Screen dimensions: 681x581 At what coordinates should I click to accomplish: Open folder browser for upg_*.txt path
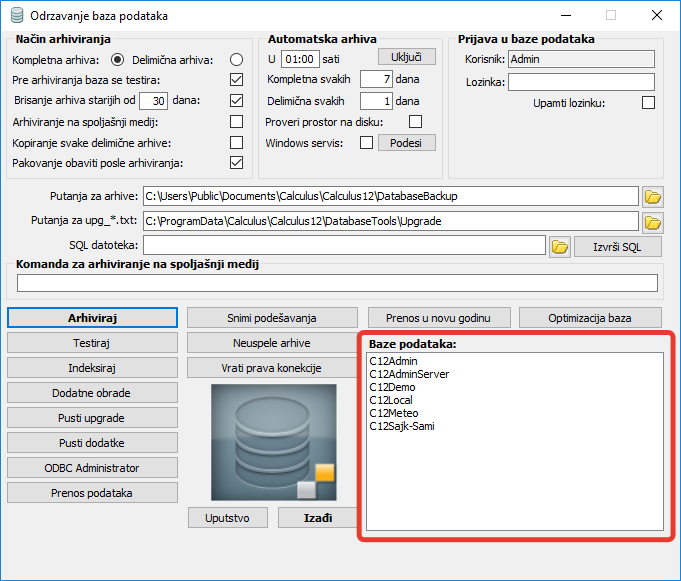click(x=652, y=222)
